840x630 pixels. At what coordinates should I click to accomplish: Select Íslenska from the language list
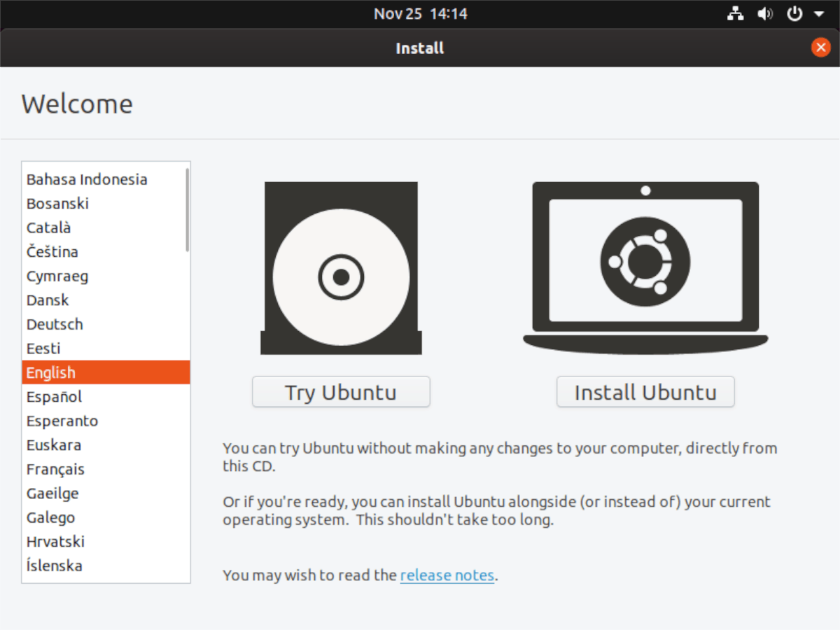pyautogui.click(x=54, y=566)
